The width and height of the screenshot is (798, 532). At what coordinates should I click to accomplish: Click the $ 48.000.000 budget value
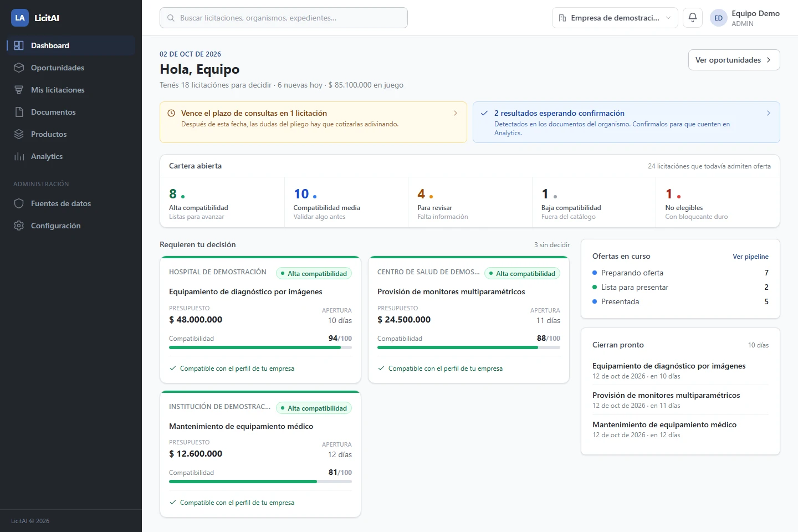click(196, 320)
